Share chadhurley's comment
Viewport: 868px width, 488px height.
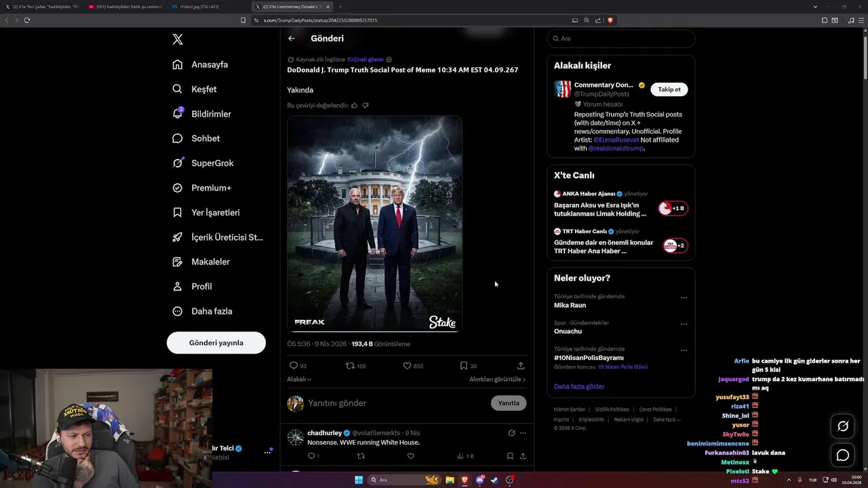tap(523, 456)
